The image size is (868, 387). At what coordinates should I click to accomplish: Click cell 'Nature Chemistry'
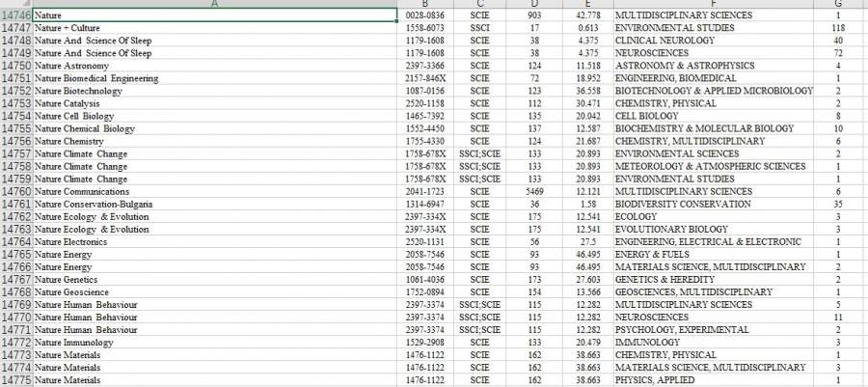point(215,141)
